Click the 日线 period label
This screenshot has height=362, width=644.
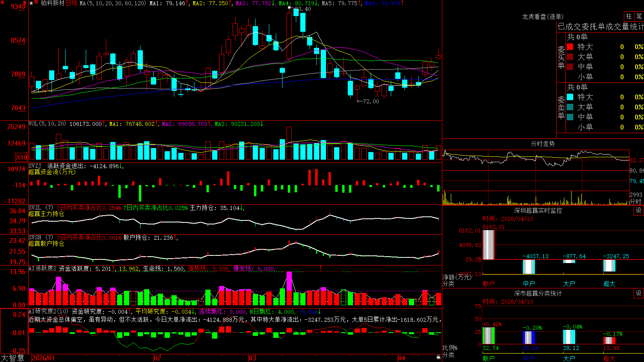tap(71, 3)
